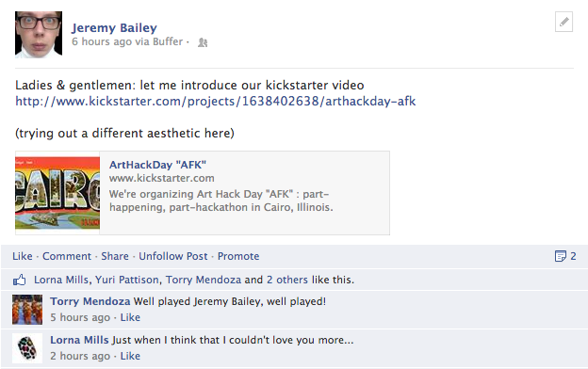Show the 2 others who liked

click(x=287, y=280)
